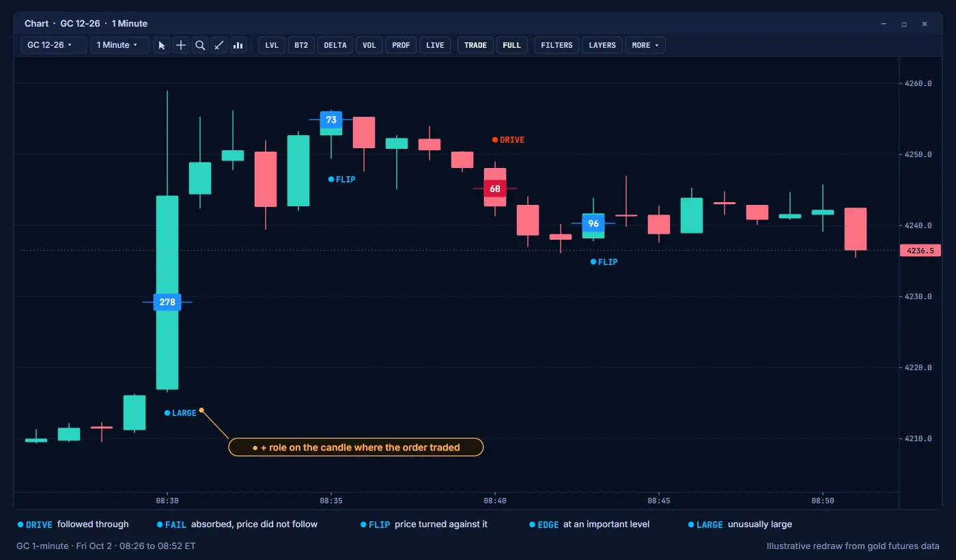Click the 08:50 time axis label

[x=823, y=501]
